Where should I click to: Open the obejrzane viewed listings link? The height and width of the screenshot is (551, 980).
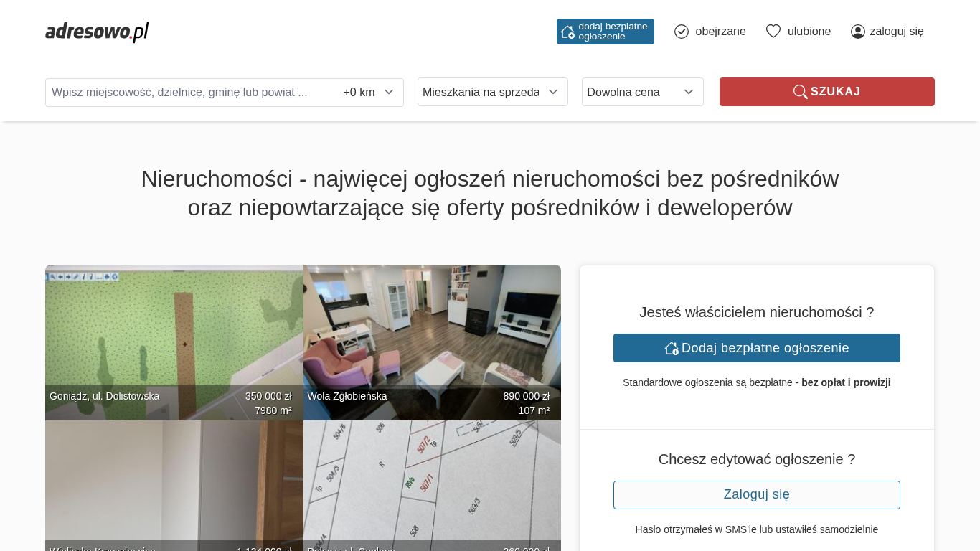(x=720, y=32)
